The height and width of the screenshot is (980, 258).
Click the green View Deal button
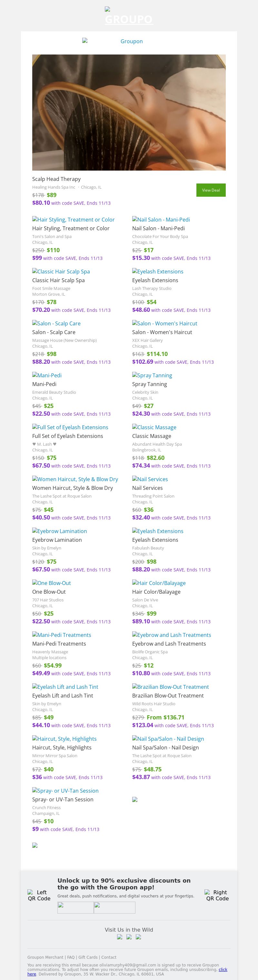211,190
